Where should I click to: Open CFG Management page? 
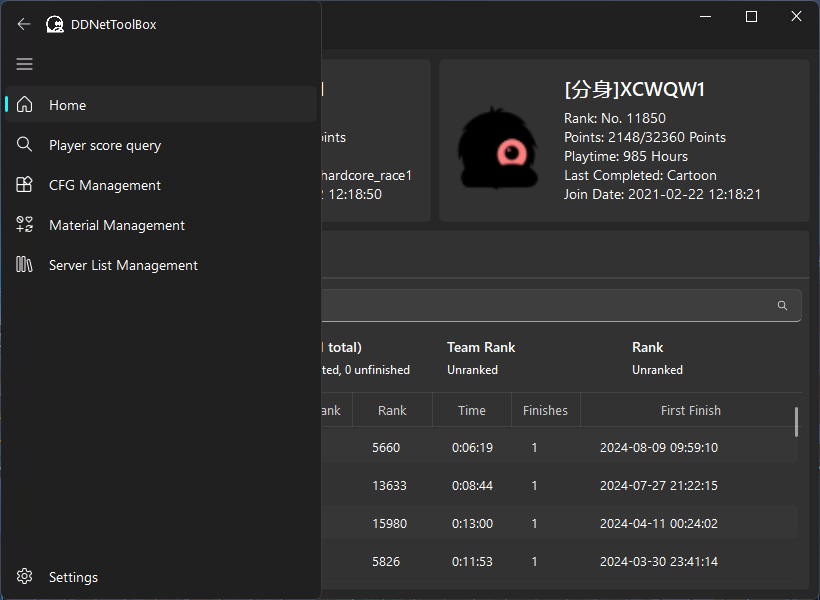click(161, 185)
